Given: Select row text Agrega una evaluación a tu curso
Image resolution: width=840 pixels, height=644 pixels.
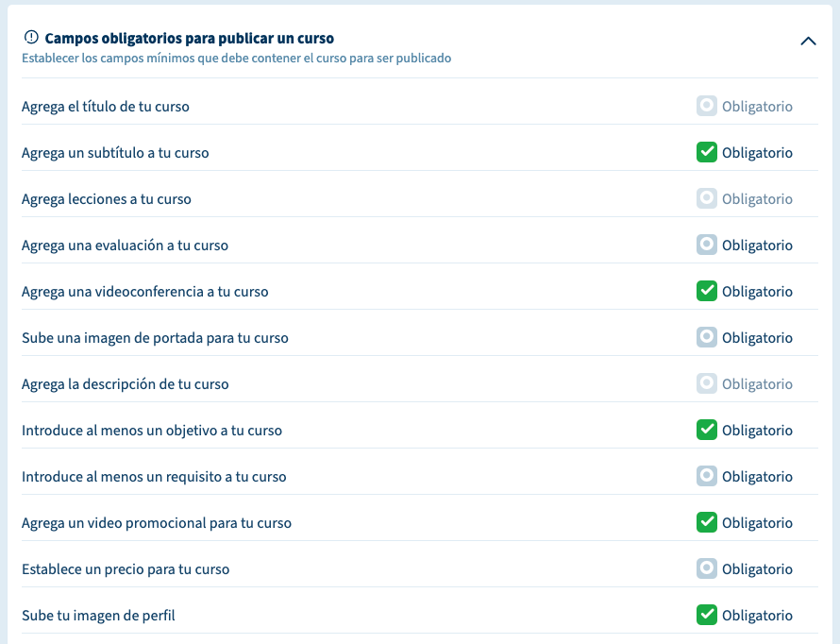Looking at the screenshot, I should [125, 246].
